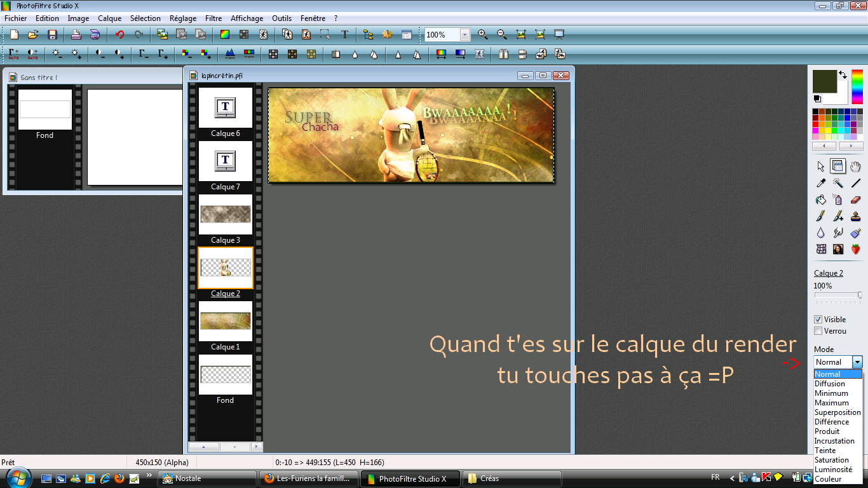
Task: Save the image with the floppy disk icon
Action: (x=52, y=35)
